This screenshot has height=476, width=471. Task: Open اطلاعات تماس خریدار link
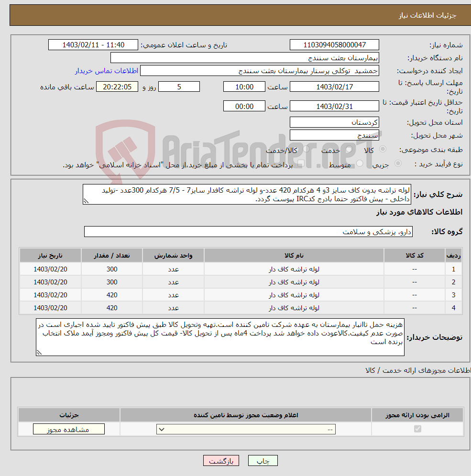pos(107,71)
